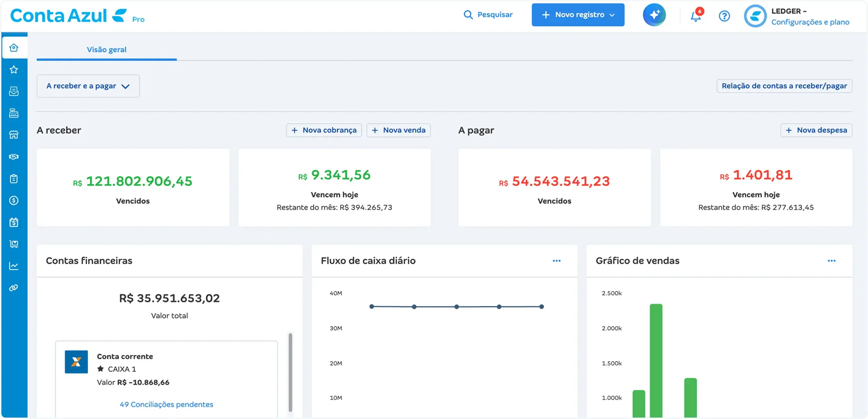
Task: Open the dollar coin icon in sidebar
Action: 14,200
